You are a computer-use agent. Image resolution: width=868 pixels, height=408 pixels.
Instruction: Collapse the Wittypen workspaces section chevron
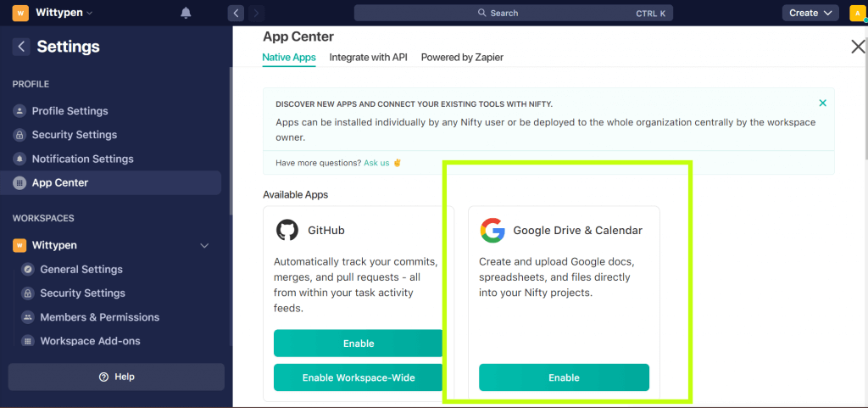pos(204,245)
